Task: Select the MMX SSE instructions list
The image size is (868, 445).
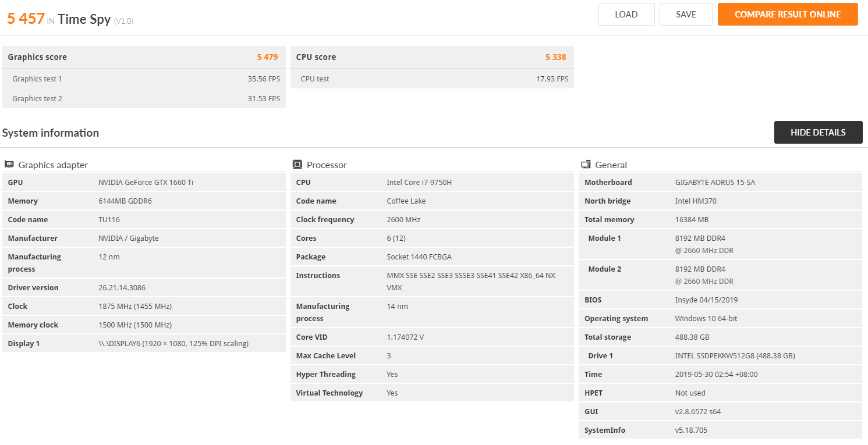Action: point(471,282)
